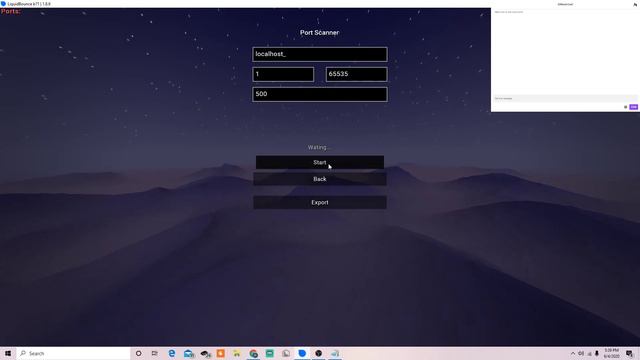Click the chat message input box
Viewport: 640px width, 360px height.
coord(565,98)
